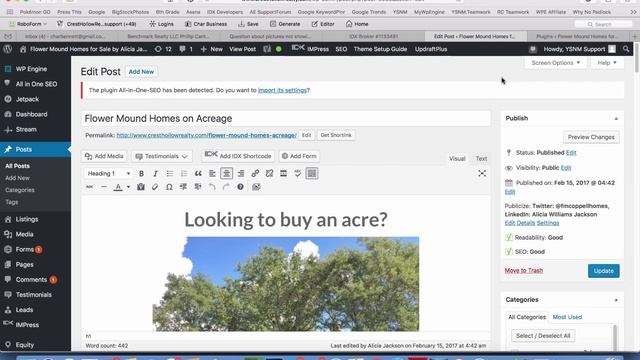Expand the Help panel

point(607,63)
